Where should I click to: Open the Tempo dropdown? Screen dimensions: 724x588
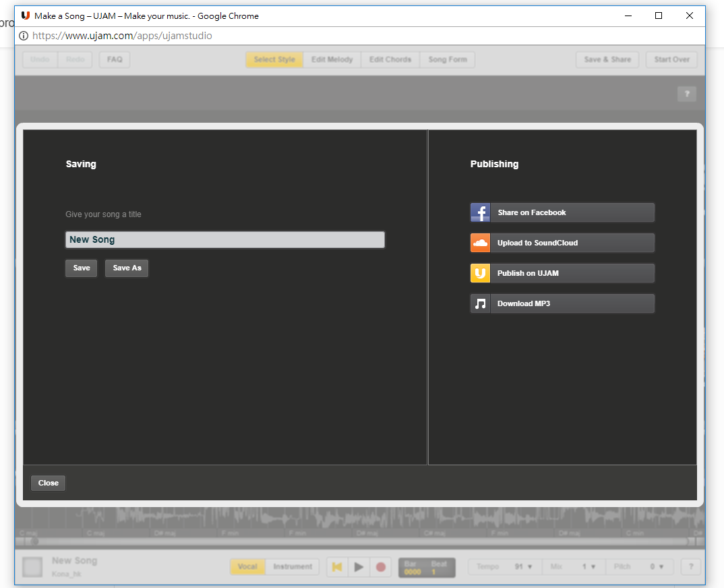tap(505, 566)
